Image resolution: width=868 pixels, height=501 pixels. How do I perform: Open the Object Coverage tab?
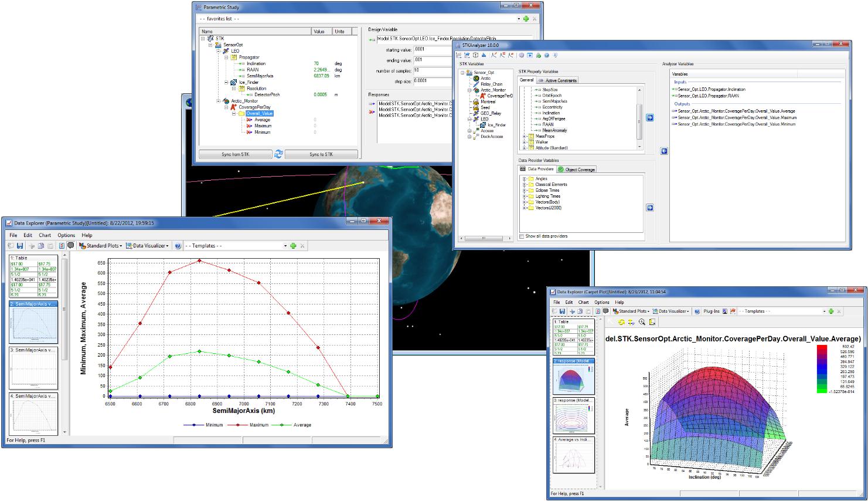576,170
